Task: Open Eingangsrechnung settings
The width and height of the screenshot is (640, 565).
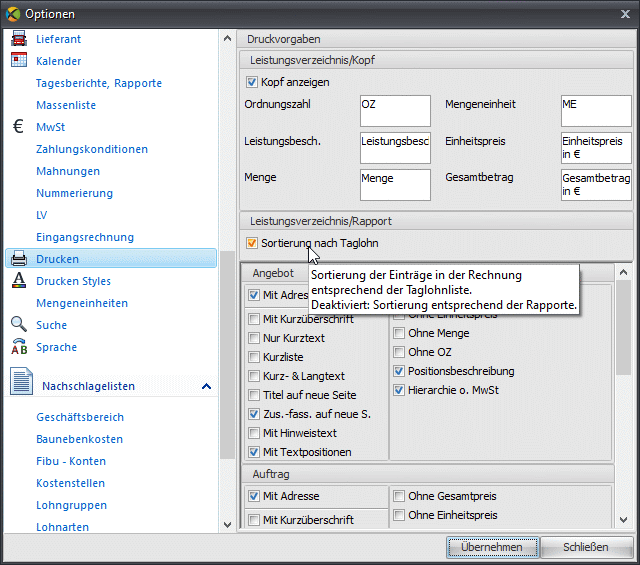Action: click(x=85, y=237)
